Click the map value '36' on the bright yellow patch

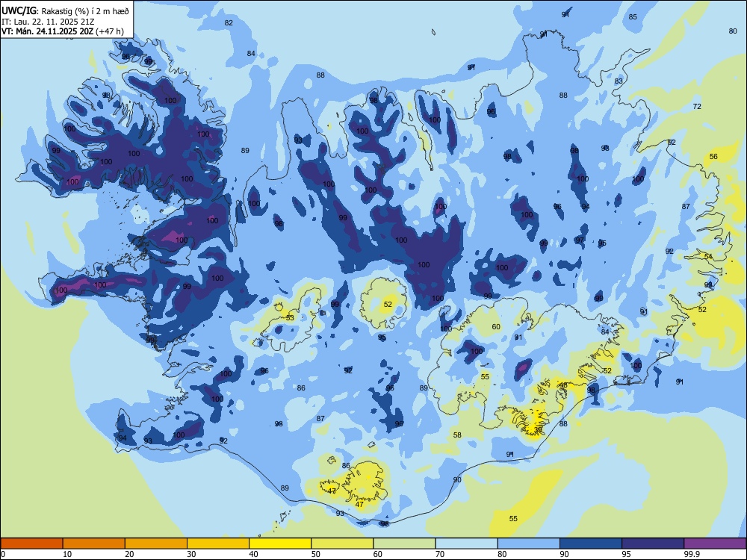(538, 429)
